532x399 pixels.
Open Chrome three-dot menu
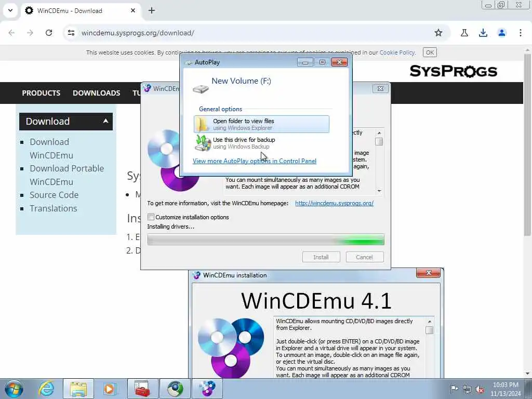pos(520,33)
